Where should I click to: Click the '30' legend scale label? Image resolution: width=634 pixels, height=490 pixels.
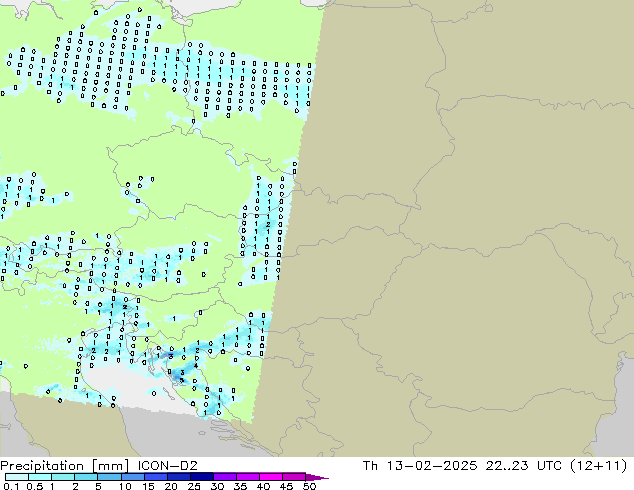pos(217,486)
